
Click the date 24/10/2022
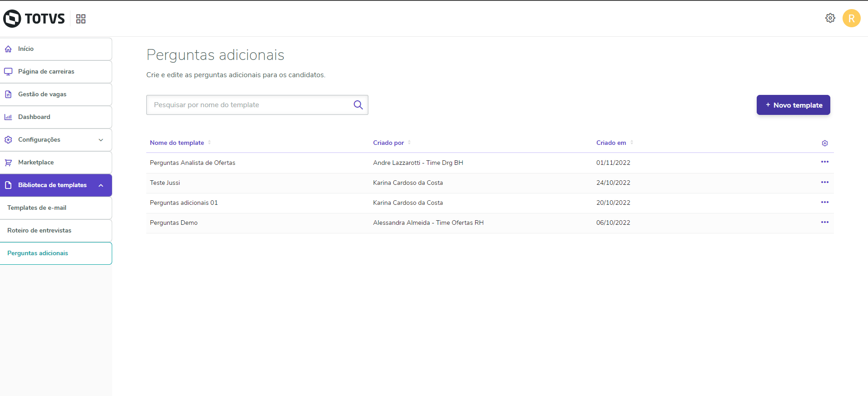pos(613,183)
